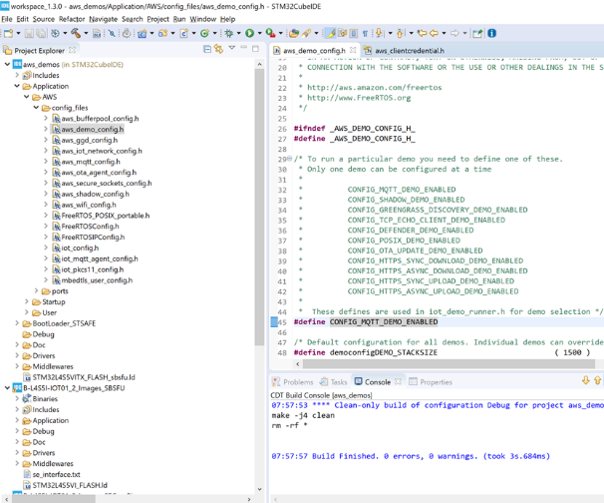Switch to the Problems tab
This screenshot has width=604, height=503.
(293, 382)
